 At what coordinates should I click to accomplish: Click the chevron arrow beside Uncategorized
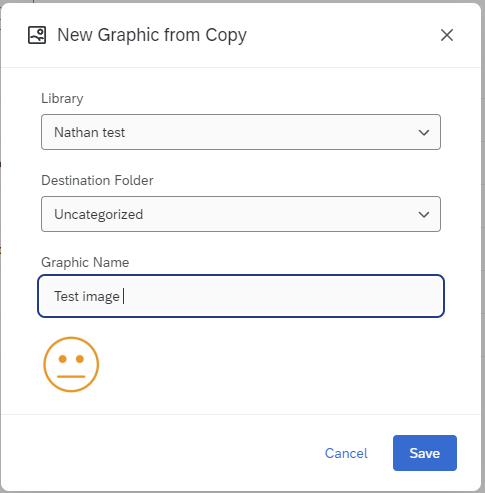click(424, 214)
